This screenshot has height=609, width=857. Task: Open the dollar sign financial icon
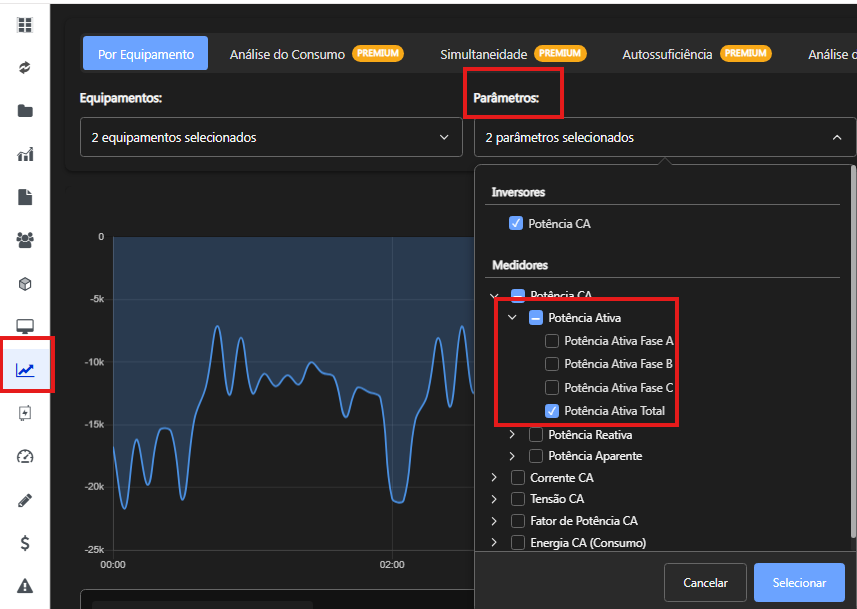coord(25,543)
